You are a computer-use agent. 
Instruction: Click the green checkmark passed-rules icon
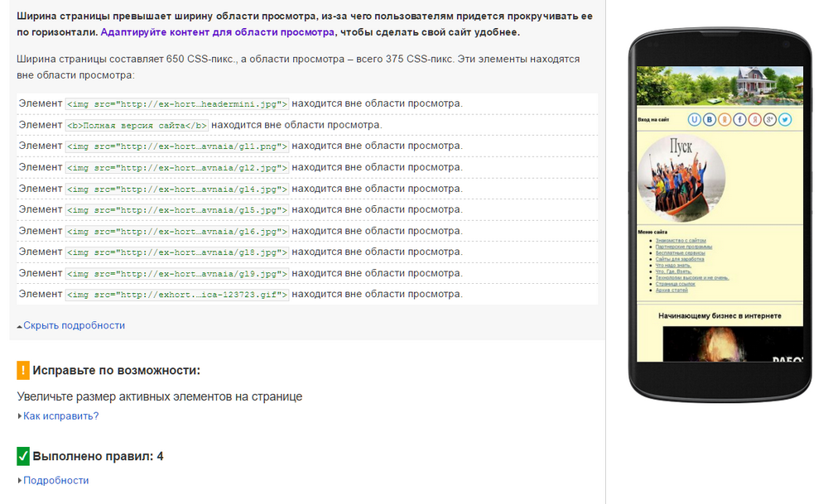(x=23, y=456)
